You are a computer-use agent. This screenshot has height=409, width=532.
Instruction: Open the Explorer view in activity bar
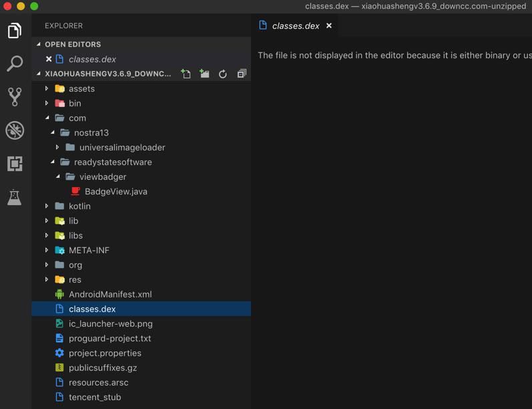pos(15,31)
